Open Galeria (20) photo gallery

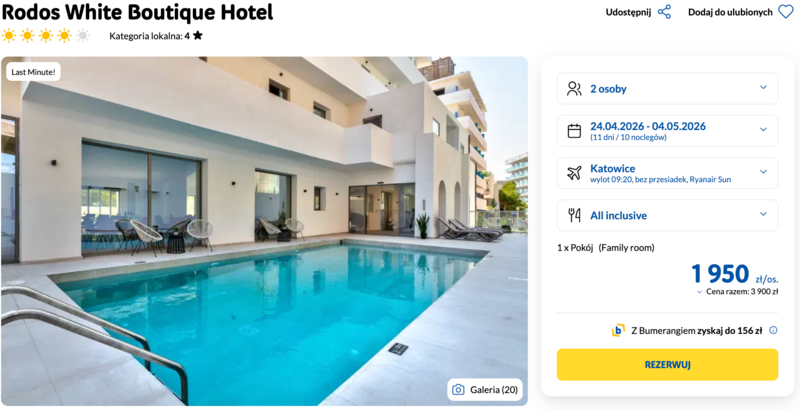485,390
